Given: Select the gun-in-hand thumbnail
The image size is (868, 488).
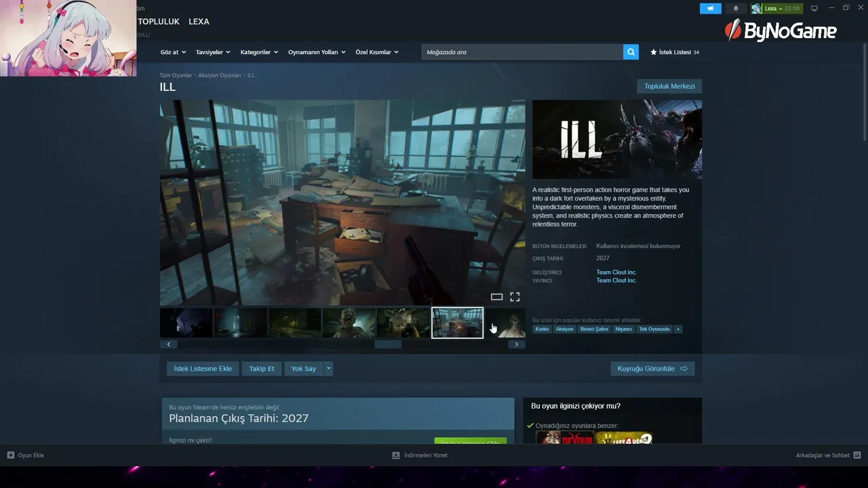Looking at the screenshot, I should click(403, 323).
